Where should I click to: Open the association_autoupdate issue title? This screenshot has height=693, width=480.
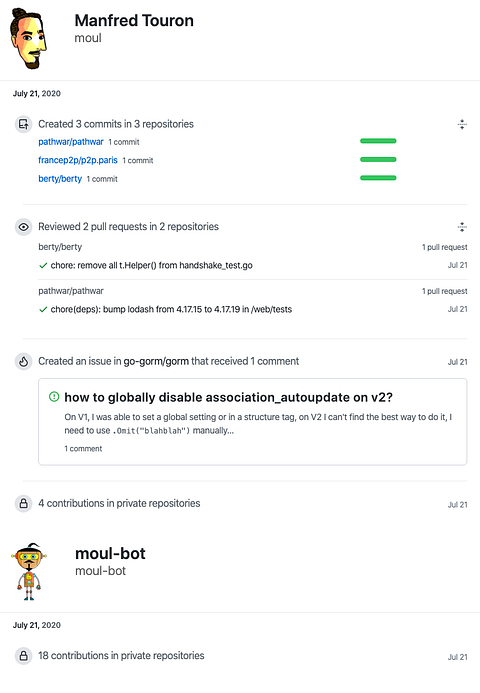[x=229, y=397]
